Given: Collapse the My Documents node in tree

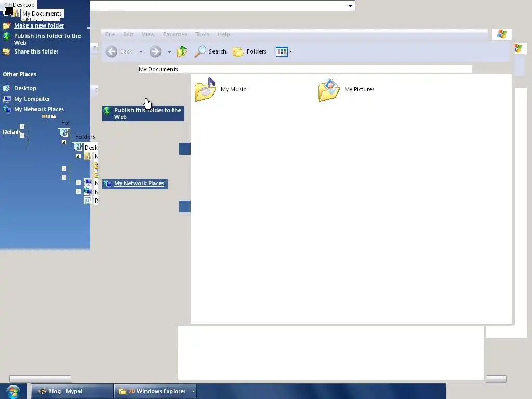Looking at the screenshot, I should pos(78,156).
